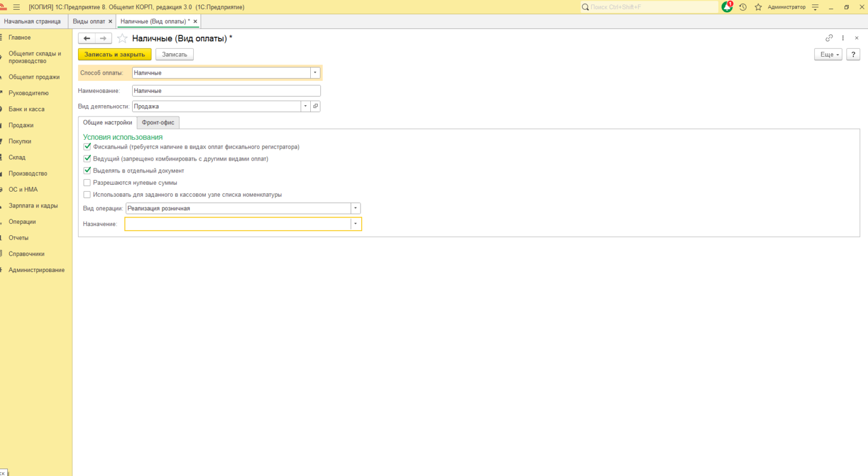Go to Начальная страница tab

coord(32,21)
